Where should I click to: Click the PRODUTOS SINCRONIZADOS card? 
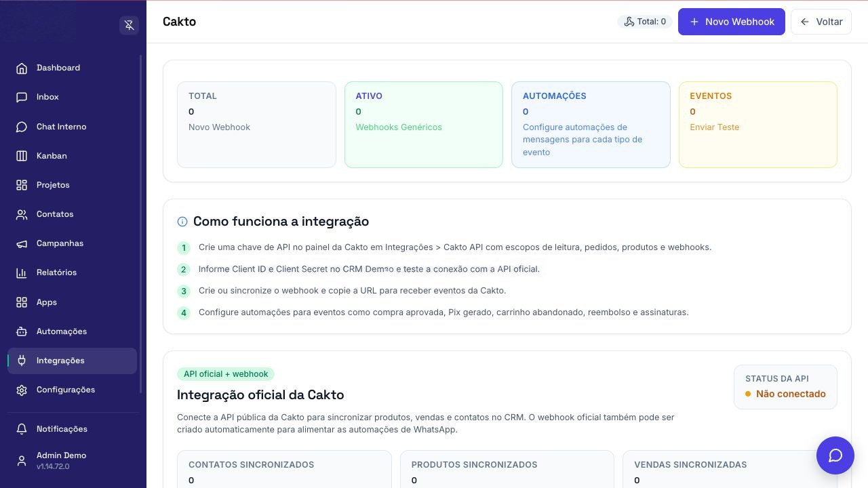click(507, 470)
